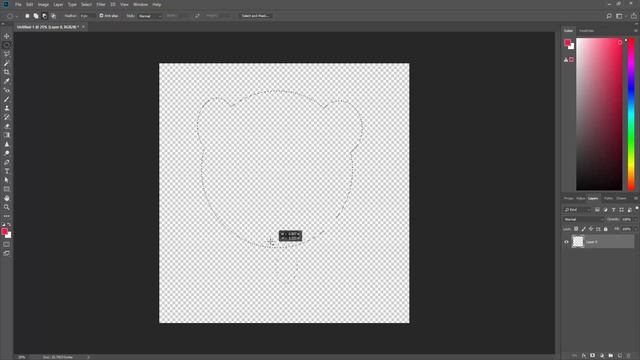This screenshot has height=360, width=640.
Task: Click the Layer 0 thumbnail
Action: point(578,242)
